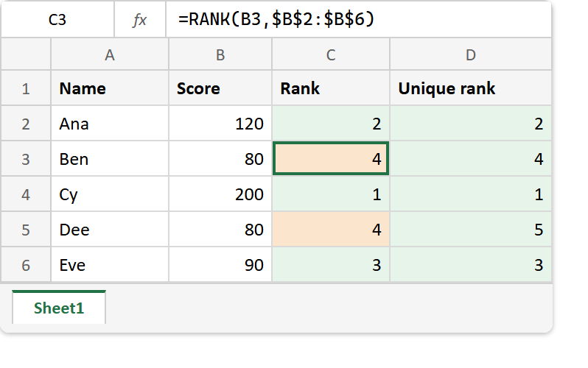The image size is (588, 368).
Task: Select the cell containing 'Dee'
Action: click(x=110, y=230)
